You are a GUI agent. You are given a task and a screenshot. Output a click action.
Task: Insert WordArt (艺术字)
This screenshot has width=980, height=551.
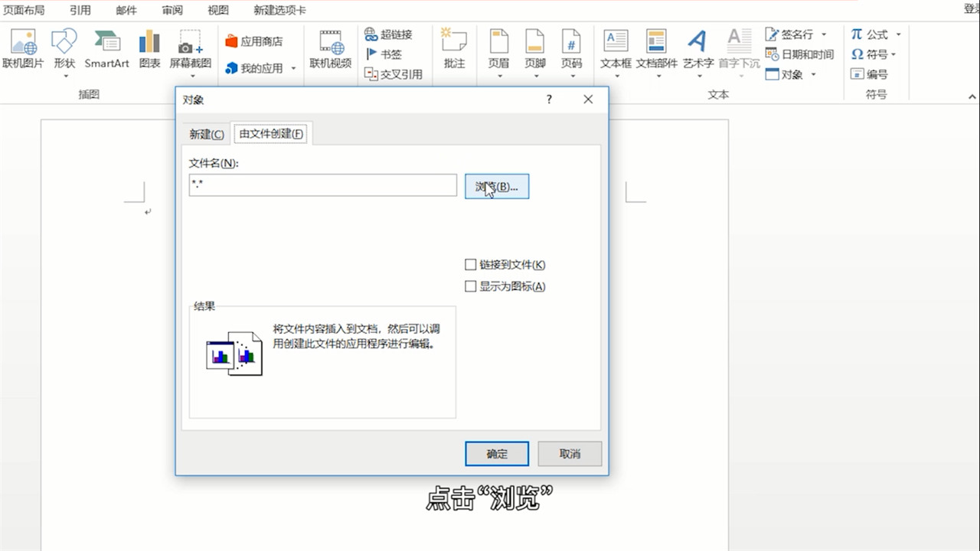point(697,49)
